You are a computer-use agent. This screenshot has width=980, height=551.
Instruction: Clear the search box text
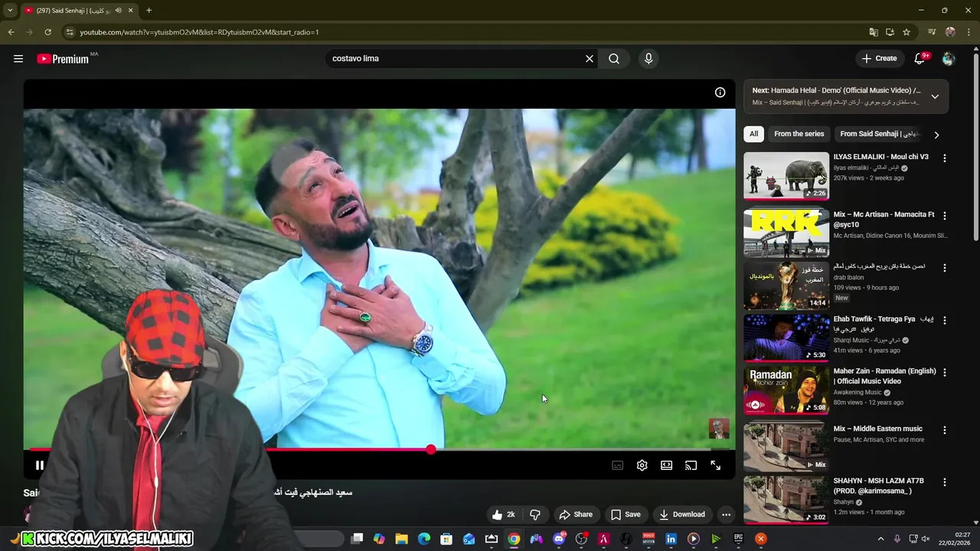tap(590, 58)
